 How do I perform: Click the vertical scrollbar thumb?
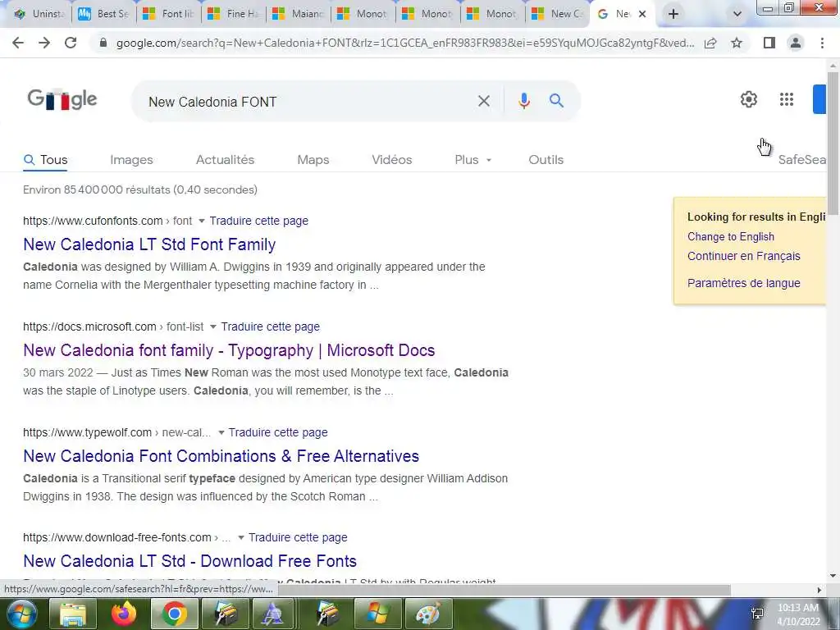point(833,143)
